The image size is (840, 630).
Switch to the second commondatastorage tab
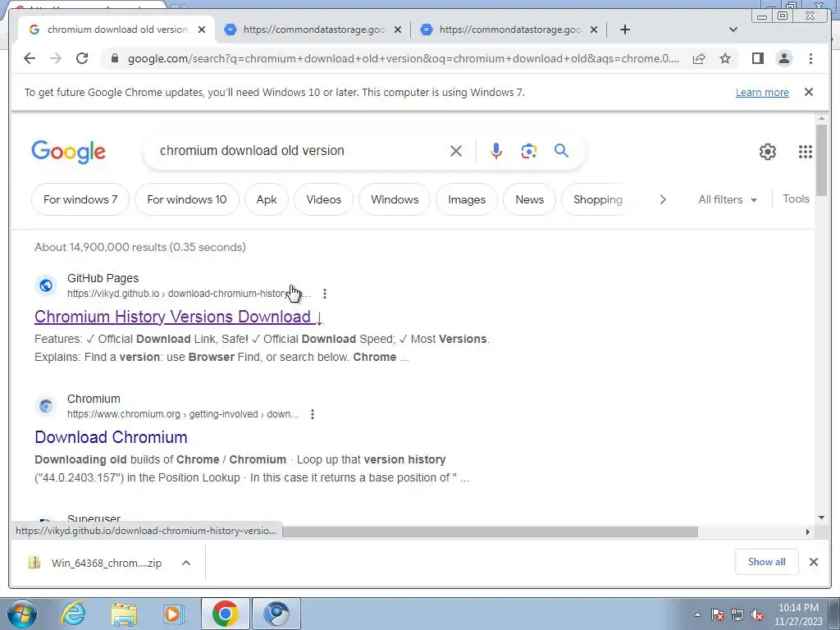click(313, 30)
